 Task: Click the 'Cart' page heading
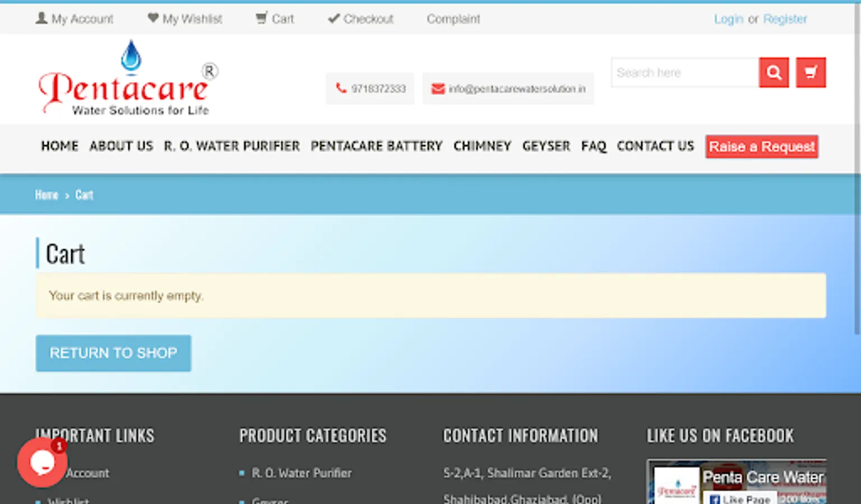coord(66,254)
